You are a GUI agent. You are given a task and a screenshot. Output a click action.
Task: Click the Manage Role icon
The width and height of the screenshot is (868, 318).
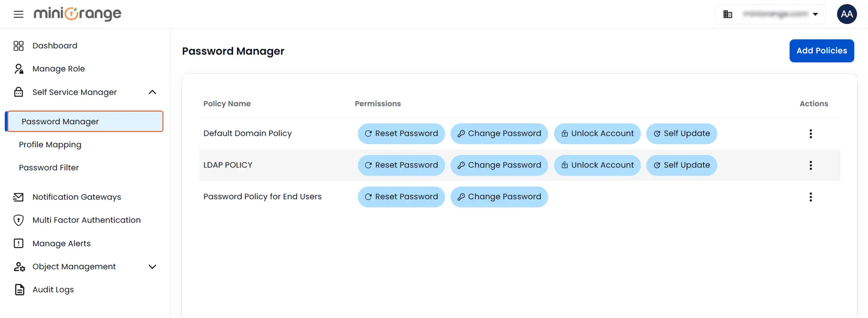pos(19,68)
